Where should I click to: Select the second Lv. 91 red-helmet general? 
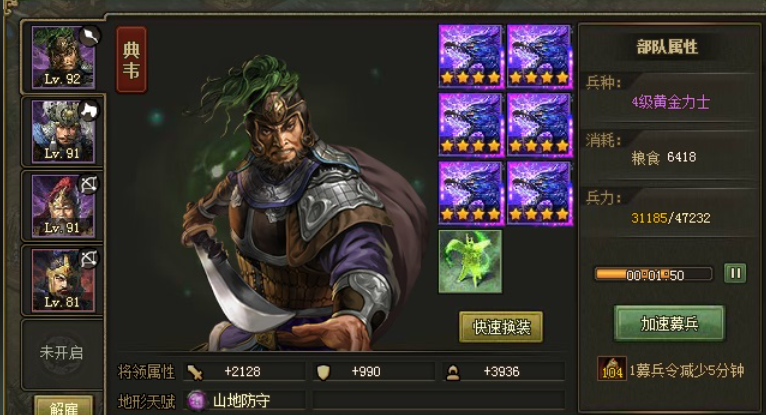click(63, 206)
